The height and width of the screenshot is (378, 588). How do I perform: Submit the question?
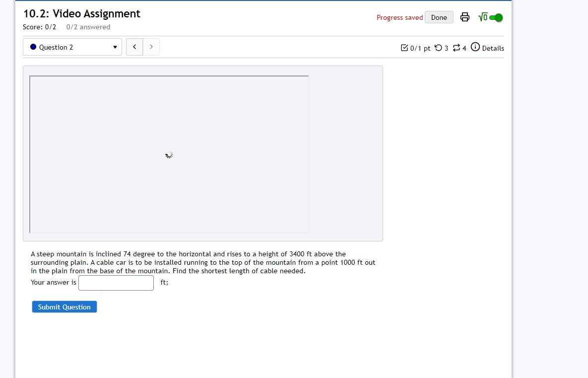[x=64, y=306]
